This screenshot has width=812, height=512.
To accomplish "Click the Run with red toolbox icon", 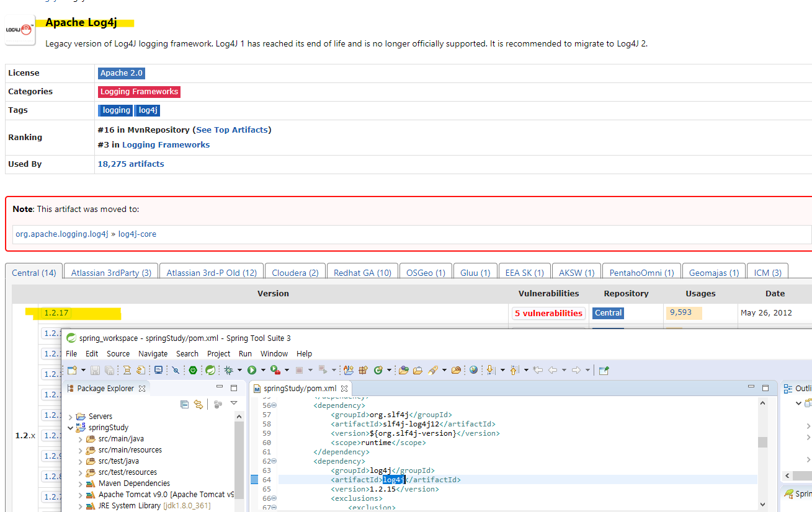I will click(275, 370).
